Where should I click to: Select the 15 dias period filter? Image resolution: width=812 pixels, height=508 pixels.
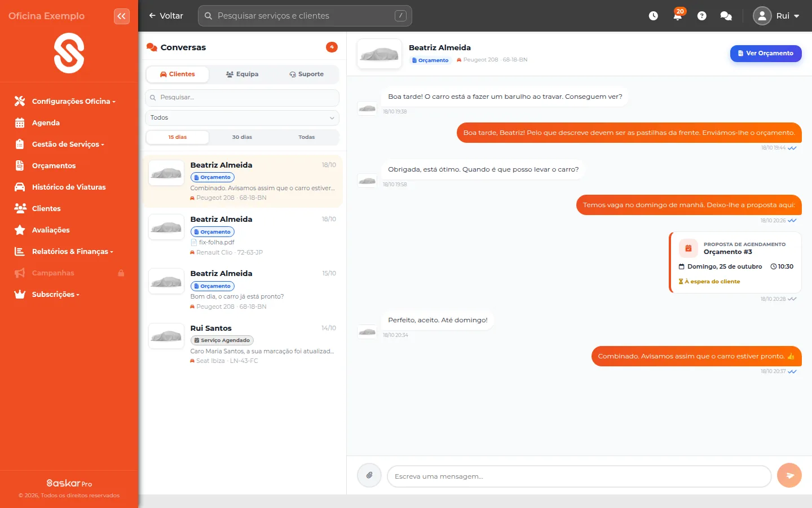click(x=178, y=137)
